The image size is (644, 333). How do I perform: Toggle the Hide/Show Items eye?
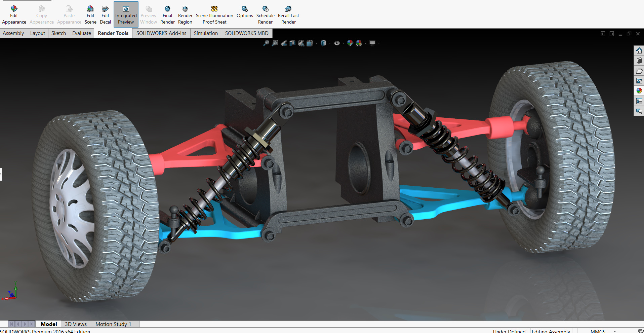tap(337, 43)
